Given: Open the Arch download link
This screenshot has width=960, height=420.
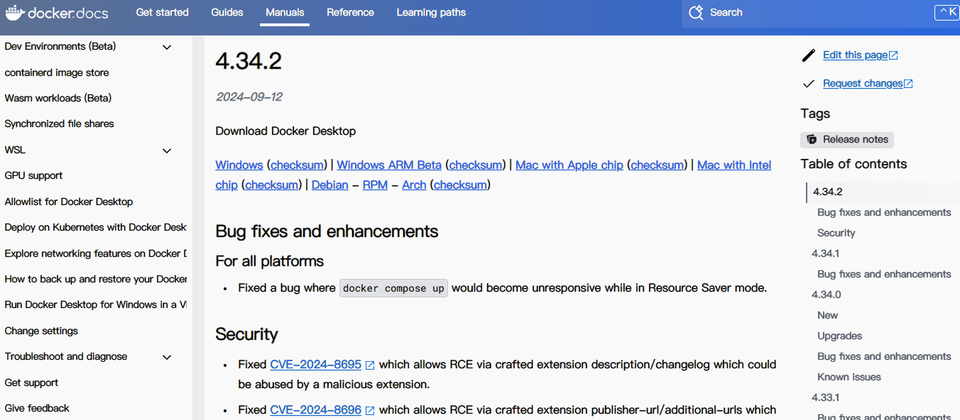Looking at the screenshot, I should point(414,185).
